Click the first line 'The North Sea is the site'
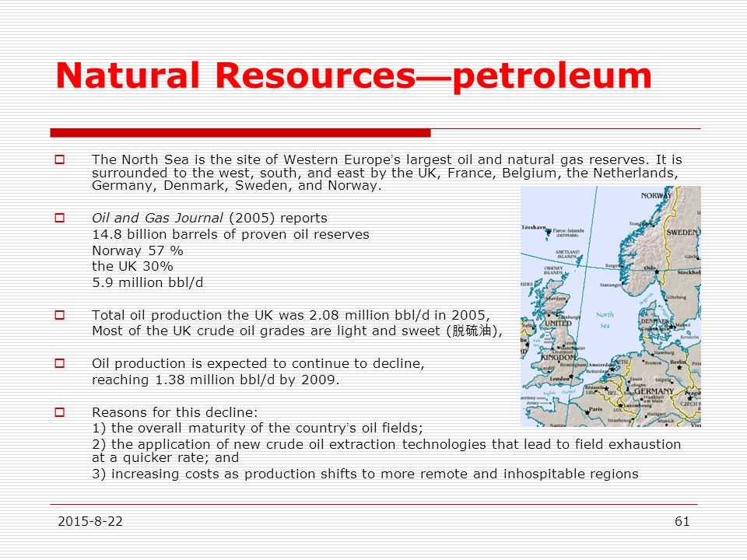The width and height of the screenshot is (747, 560). click(x=387, y=159)
